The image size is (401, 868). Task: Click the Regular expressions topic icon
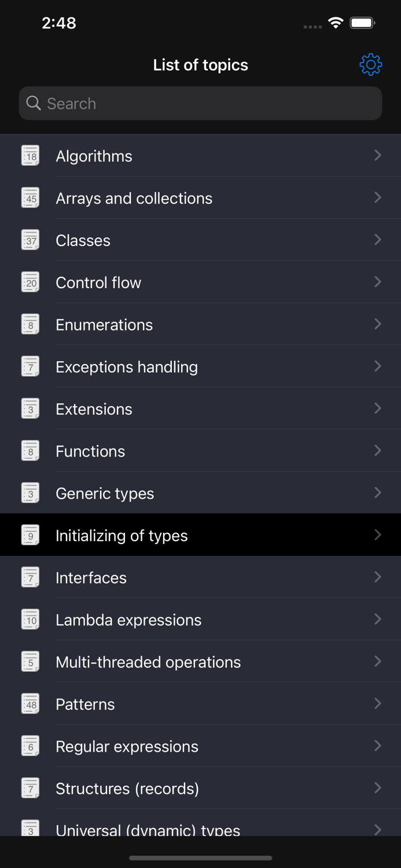(x=30, y=746)
